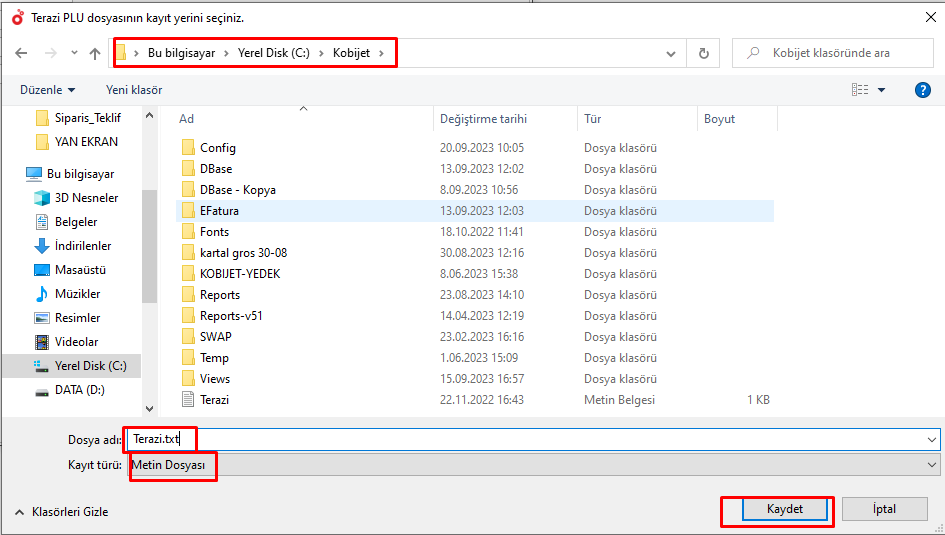The height and width of the screenshot is (535, 945).
Task: Open the blue Help icon
Action: coord(922,90)
